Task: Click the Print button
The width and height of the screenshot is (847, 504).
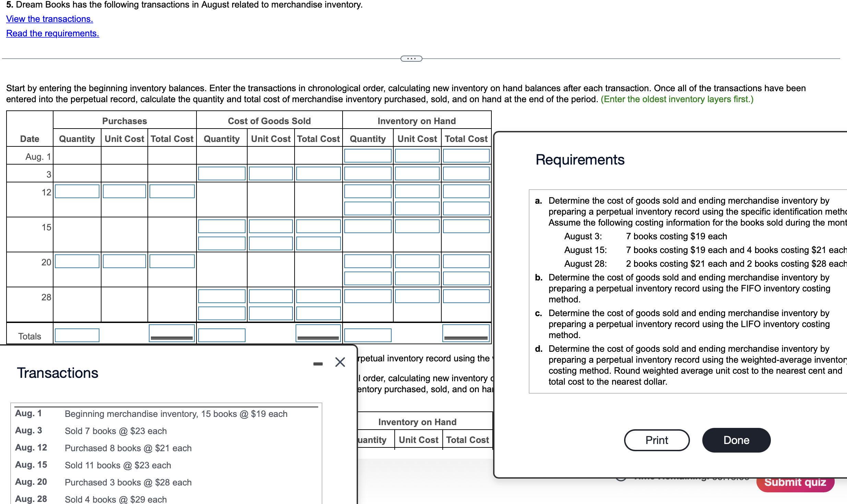Action: click(656, 440)
